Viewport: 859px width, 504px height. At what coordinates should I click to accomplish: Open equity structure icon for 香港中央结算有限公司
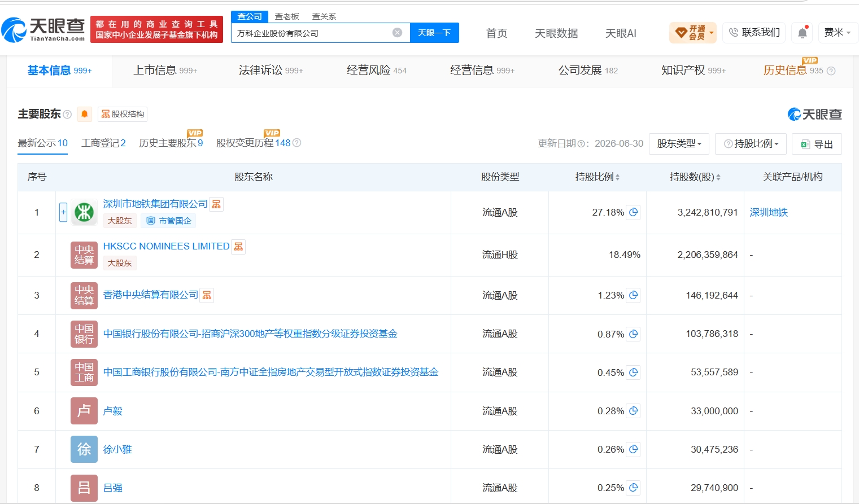(x=207, y=295)
